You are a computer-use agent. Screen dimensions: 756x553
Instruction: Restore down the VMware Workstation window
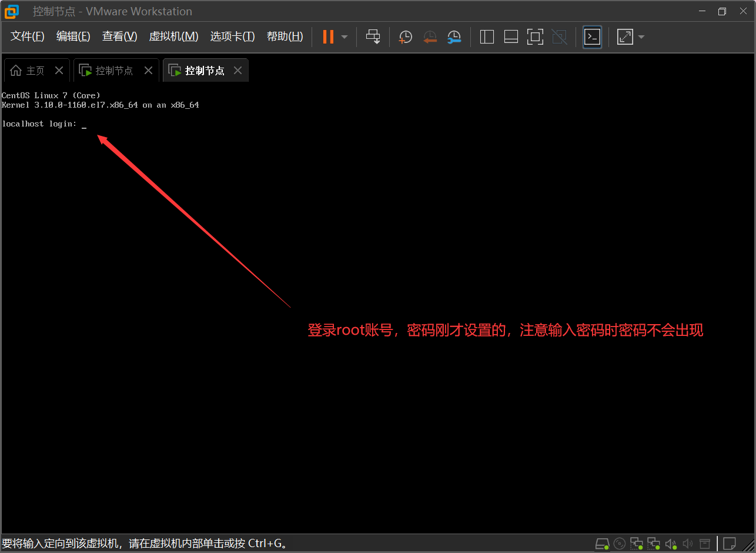coord(722,11)
